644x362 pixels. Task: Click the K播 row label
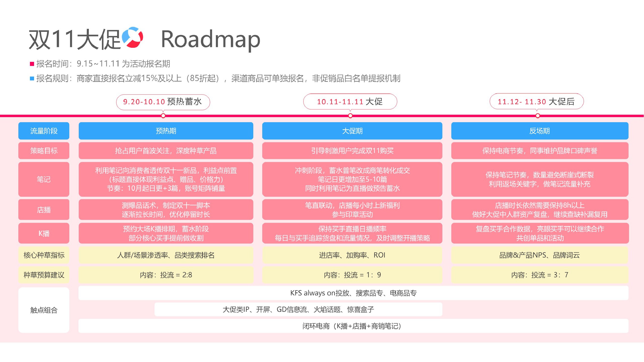click(x=44, y=233)
